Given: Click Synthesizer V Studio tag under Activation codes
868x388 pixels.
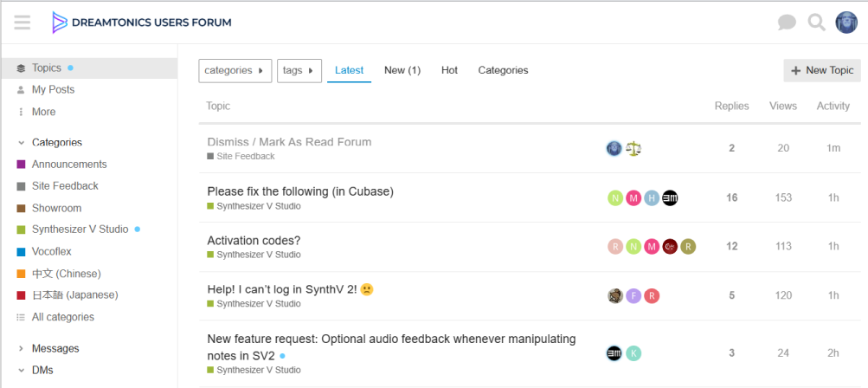Looking at the screenshot, I should [254, 255].
